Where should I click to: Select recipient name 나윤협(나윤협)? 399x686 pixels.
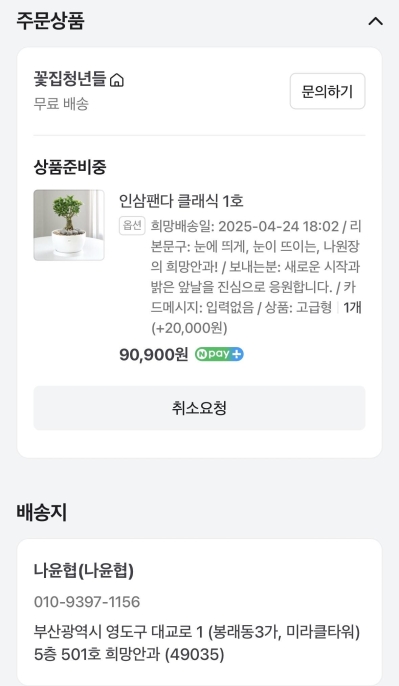click(84, 570)
